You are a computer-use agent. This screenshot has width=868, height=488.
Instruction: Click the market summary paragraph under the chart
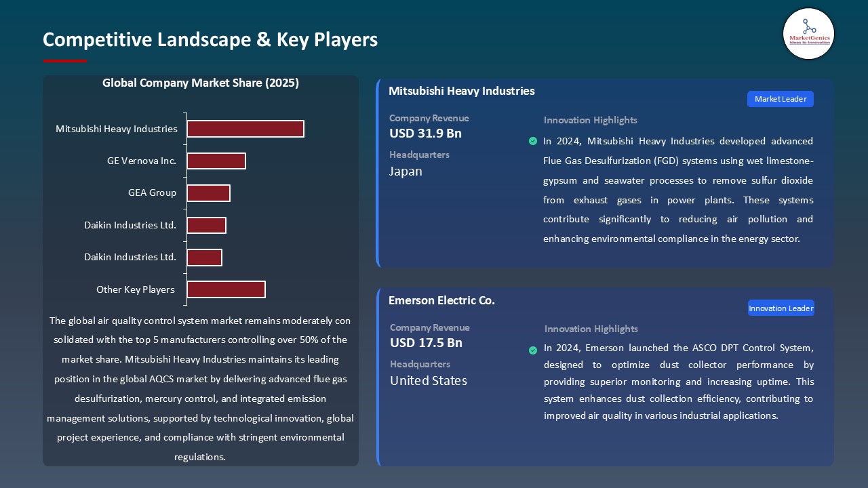[x=200, y=388]
